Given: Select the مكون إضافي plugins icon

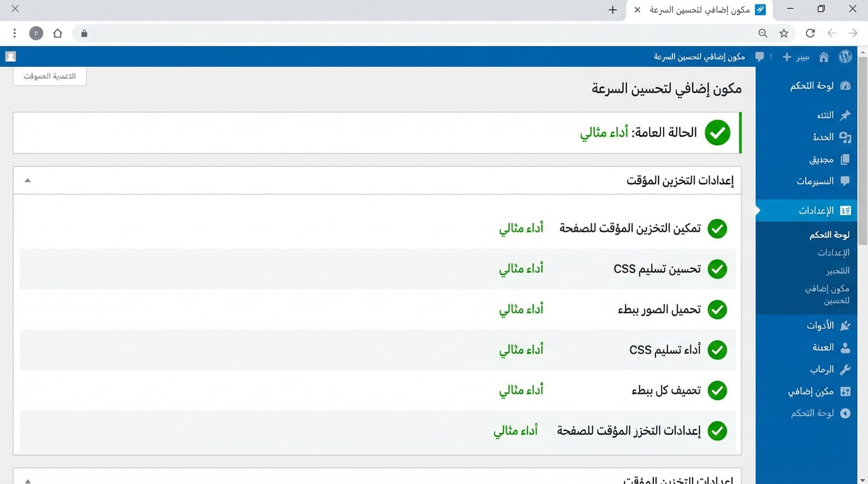Looking at the screenshot, I should point(845,391).
